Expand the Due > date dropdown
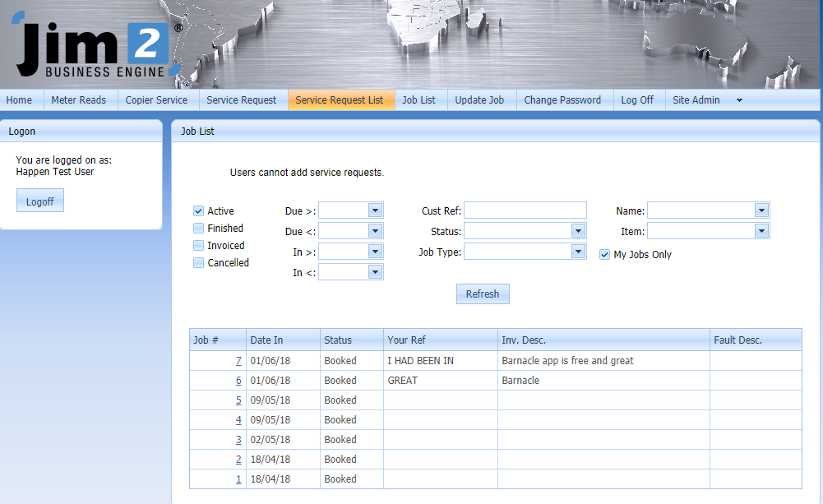 pos(377,210)
